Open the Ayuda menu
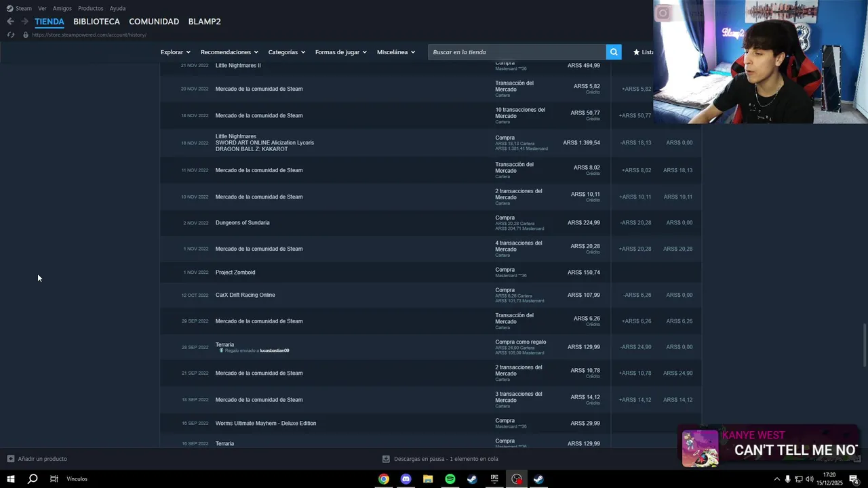 [x=117, y=9]
